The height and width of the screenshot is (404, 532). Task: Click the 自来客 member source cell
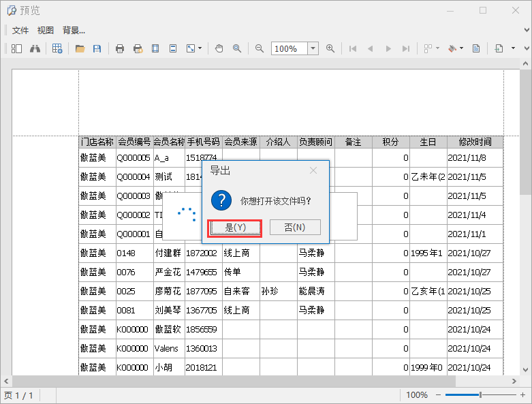point(241,291)
